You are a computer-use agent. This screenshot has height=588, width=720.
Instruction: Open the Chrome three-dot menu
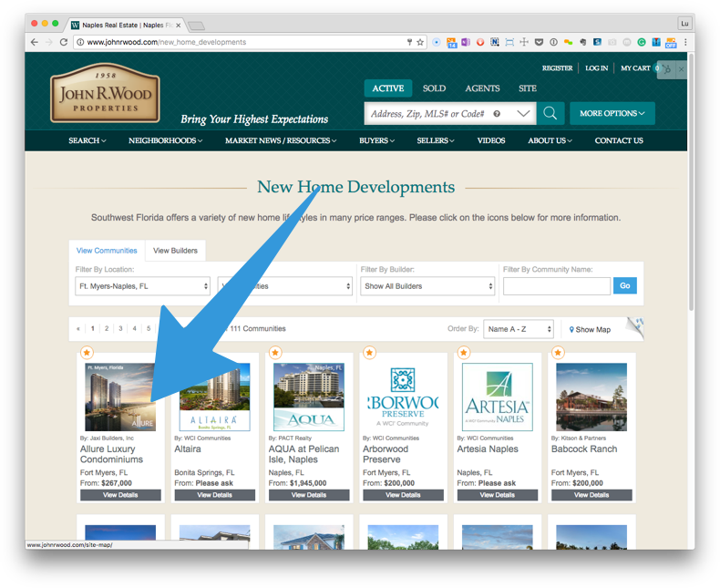coord(685,42)
